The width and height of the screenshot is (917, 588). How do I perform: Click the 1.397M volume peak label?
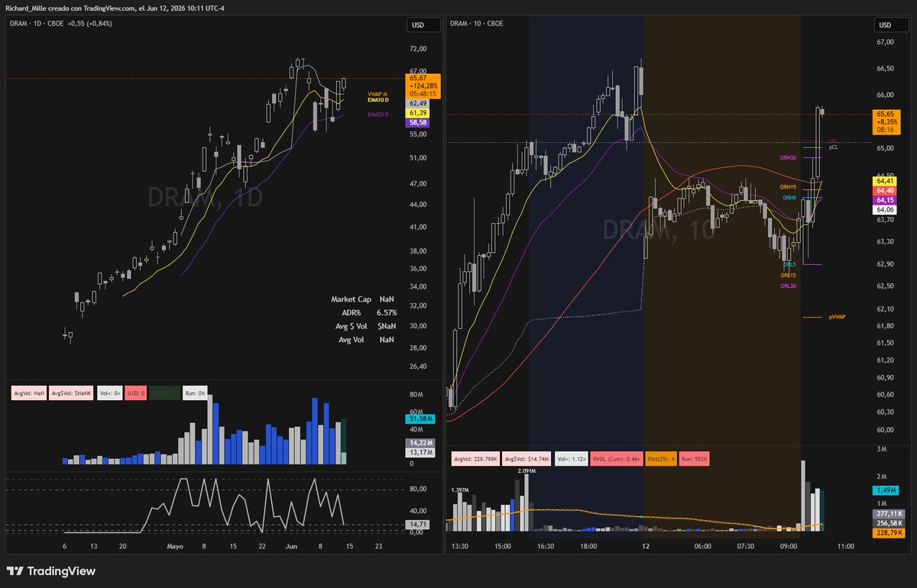(460, 489)
